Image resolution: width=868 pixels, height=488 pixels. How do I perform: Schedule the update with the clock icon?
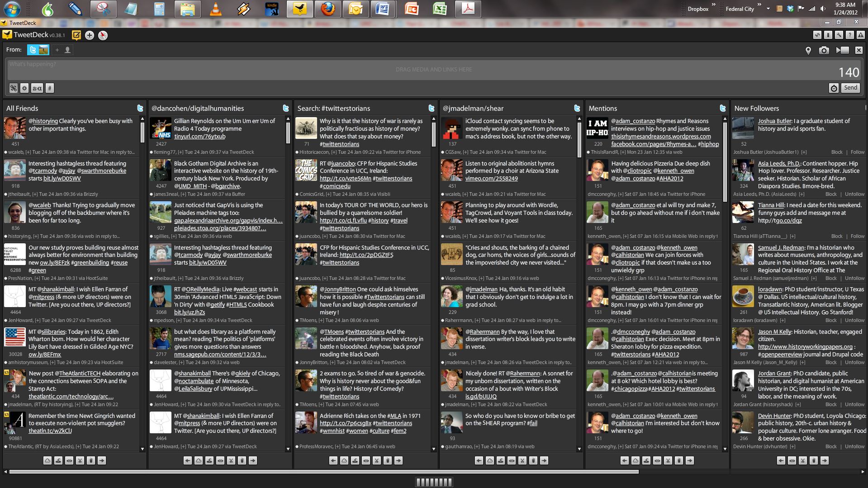(x=834, y=88)
